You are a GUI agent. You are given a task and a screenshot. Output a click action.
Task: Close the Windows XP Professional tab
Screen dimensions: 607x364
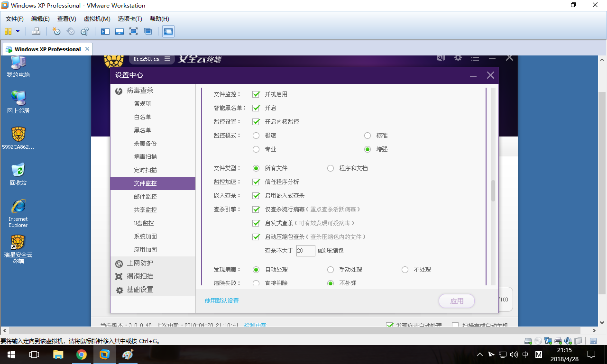coord(87,49)
